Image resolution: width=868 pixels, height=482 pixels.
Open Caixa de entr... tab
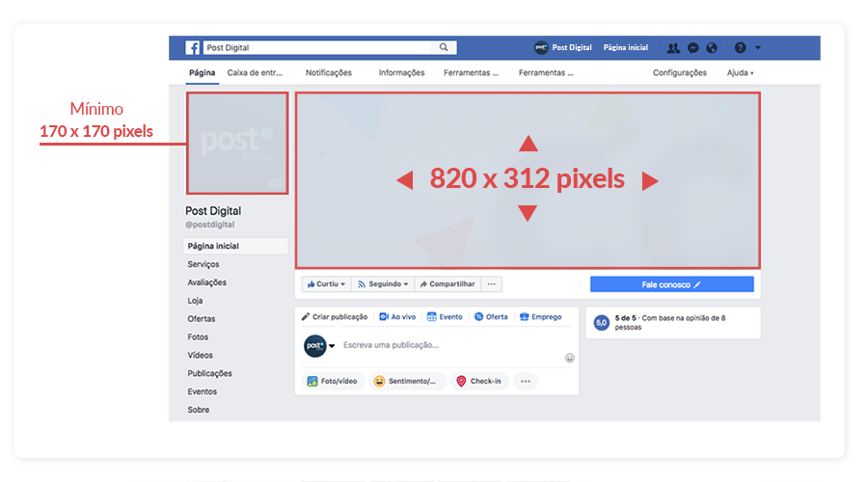[255, 72]
